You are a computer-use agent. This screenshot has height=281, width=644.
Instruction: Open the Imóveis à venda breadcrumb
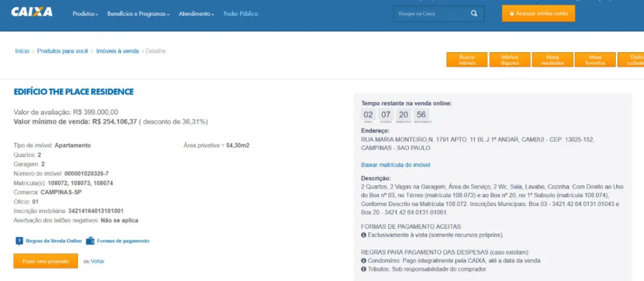(x=118, y=51)
